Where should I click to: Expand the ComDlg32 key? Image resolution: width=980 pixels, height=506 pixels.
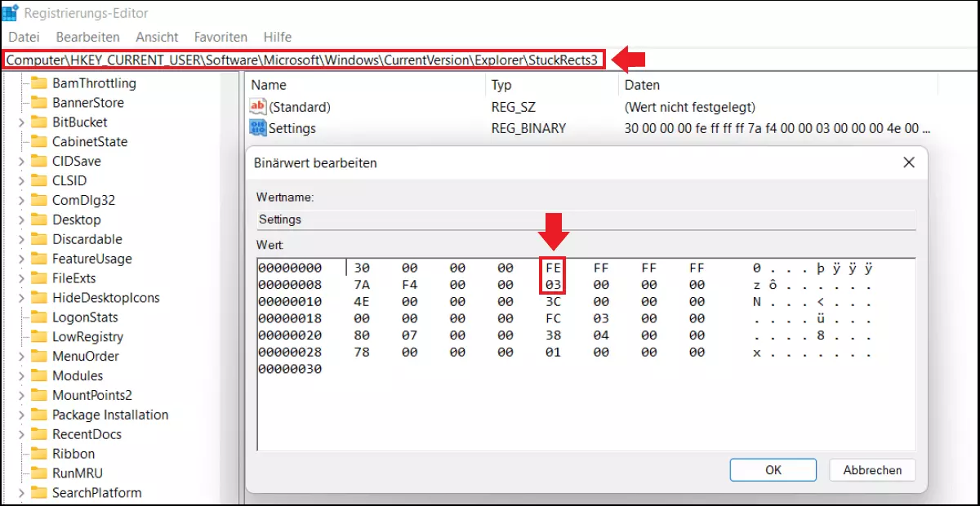point(21,201)
